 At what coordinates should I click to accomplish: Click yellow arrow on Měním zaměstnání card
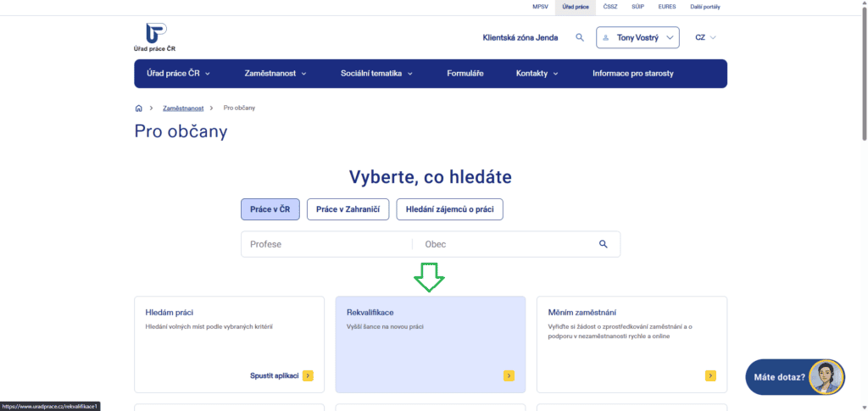coord(710,376)
